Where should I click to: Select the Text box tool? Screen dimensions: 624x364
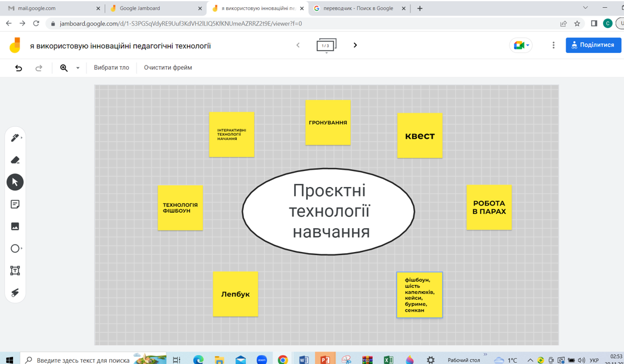point(15,270)
